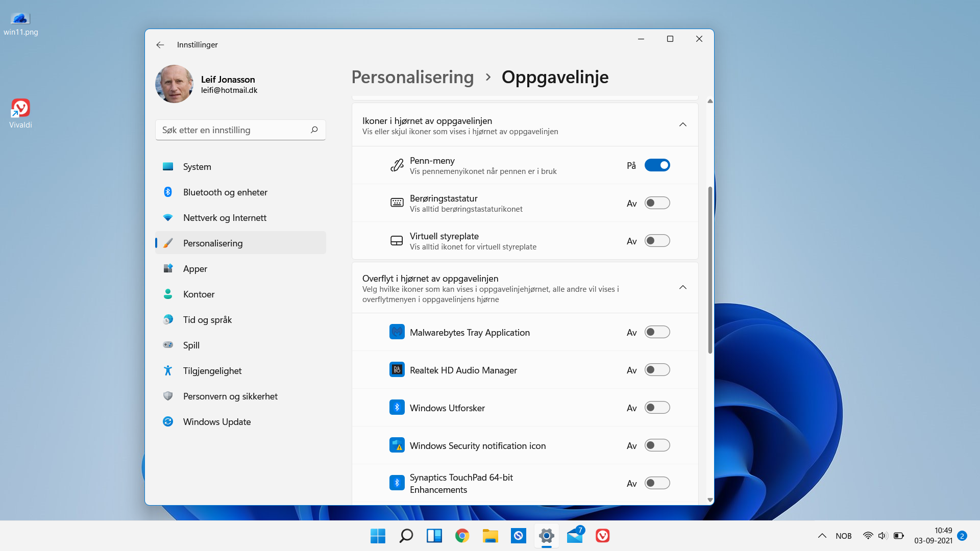Turn on Windows Security notification icon

(x=657, y=445)
